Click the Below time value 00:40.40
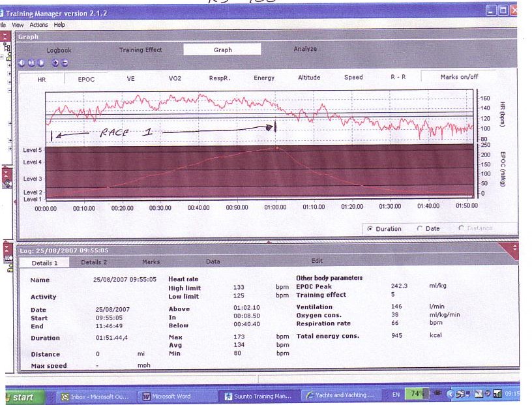This screenshot has width=532, height=405. [x=246, y=324]
